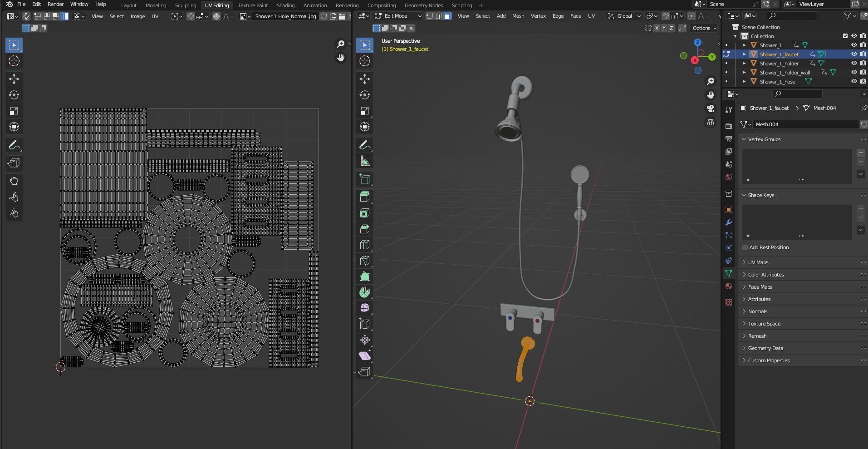Select the Pinch tool in the UV editor
The width and height of the screenshot is (868, 449).
pos(14,213)
